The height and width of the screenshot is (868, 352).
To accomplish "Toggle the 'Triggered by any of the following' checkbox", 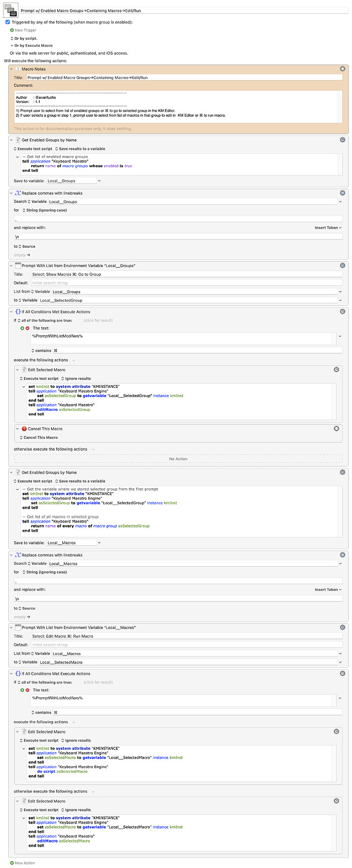I will (x=7, y=22).
